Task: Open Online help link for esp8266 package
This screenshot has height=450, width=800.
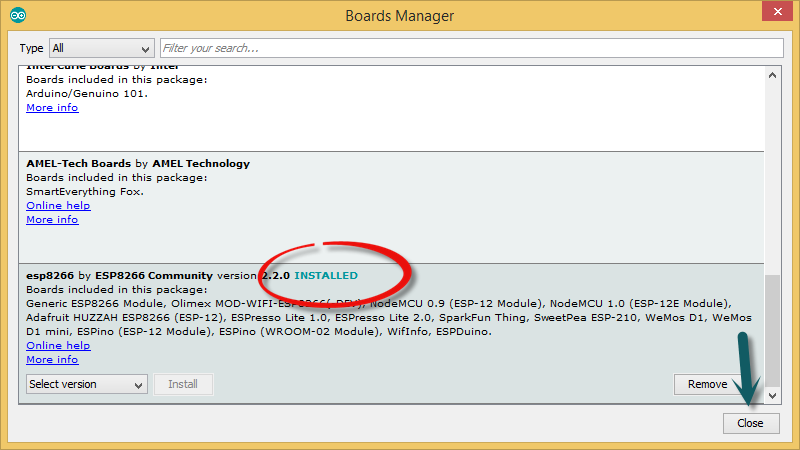Action: pyautogui.click(x=58, y=345)
